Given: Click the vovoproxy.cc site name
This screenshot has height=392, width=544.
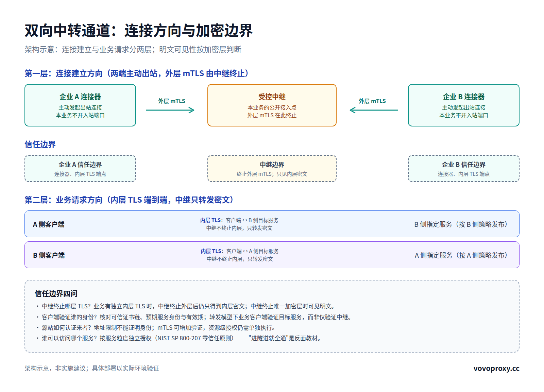Looking at the screenshot, I should [496, 369].
